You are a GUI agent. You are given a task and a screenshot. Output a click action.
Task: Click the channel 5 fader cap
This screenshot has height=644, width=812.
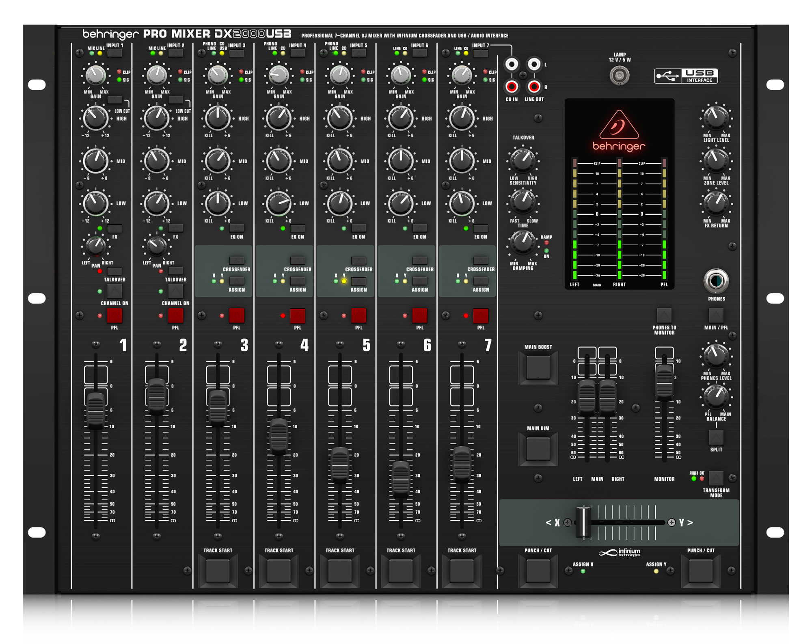coord(340,465)
